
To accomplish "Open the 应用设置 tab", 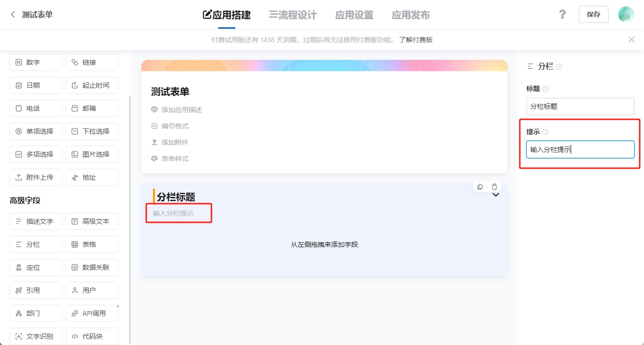I will point(354,15).
